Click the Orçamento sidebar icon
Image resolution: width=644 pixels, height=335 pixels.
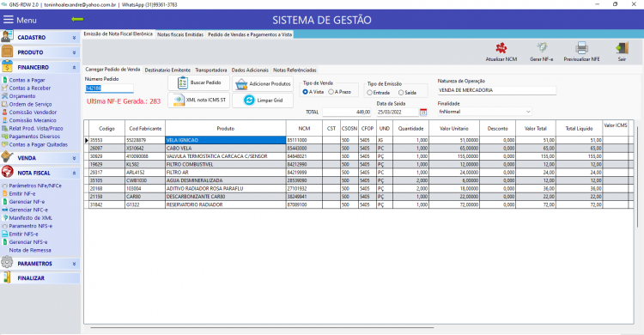5,95
